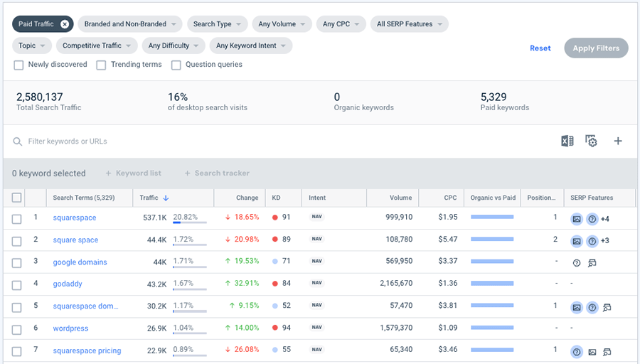This screenshot has height=364, width=640.
Task: Click KD difficulty dot for godaddy row
Action: click(x=275, y=284)
